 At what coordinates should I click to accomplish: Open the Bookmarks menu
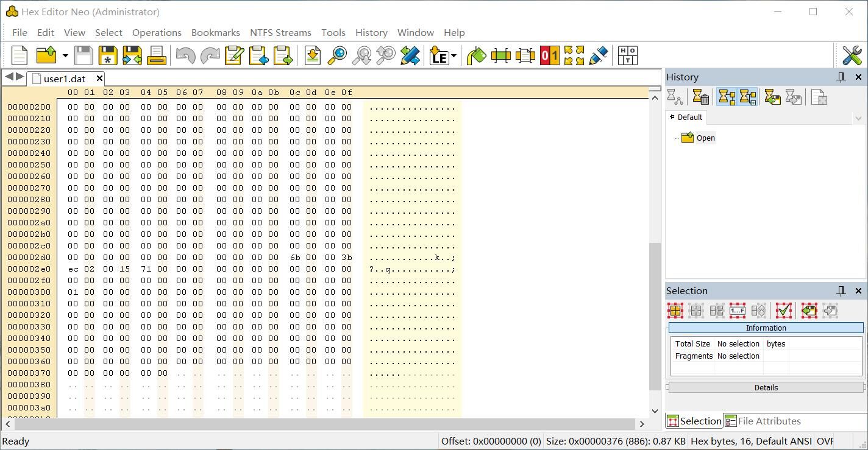tap(216, 32)
